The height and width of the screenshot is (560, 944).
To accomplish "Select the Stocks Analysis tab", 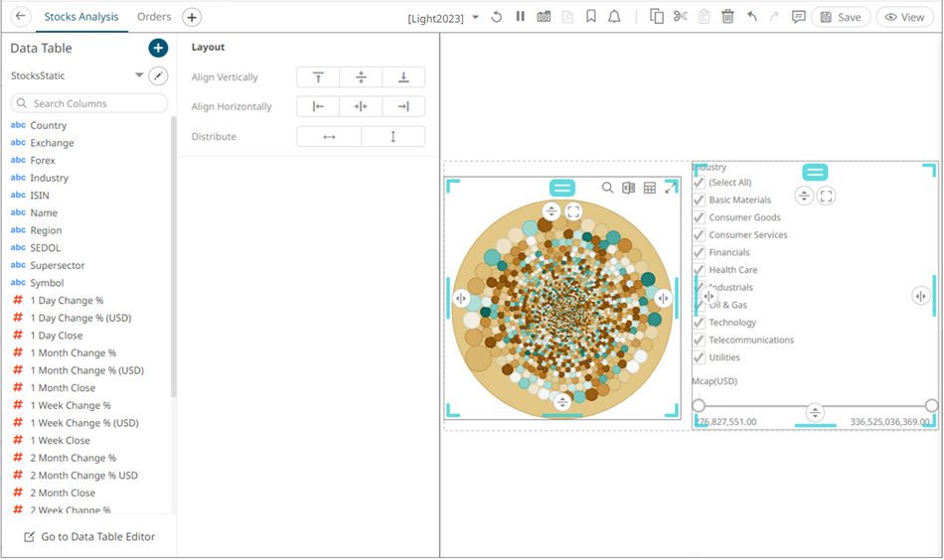I will (81, 17).
